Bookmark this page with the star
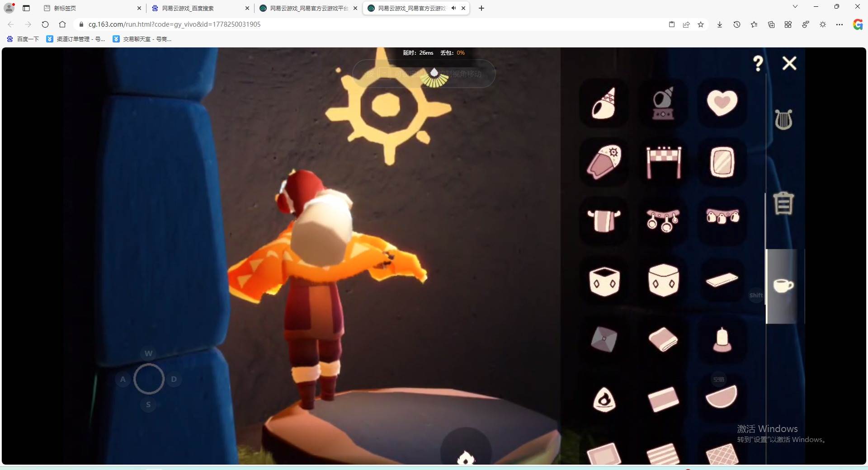Viewport: 868px width, 470px height. coord(701,24)
